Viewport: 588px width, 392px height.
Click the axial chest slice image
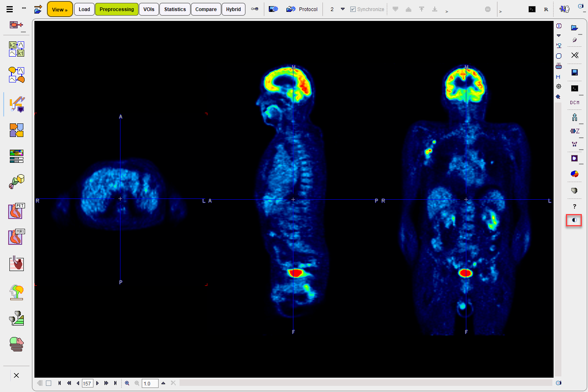pos(121,199)
